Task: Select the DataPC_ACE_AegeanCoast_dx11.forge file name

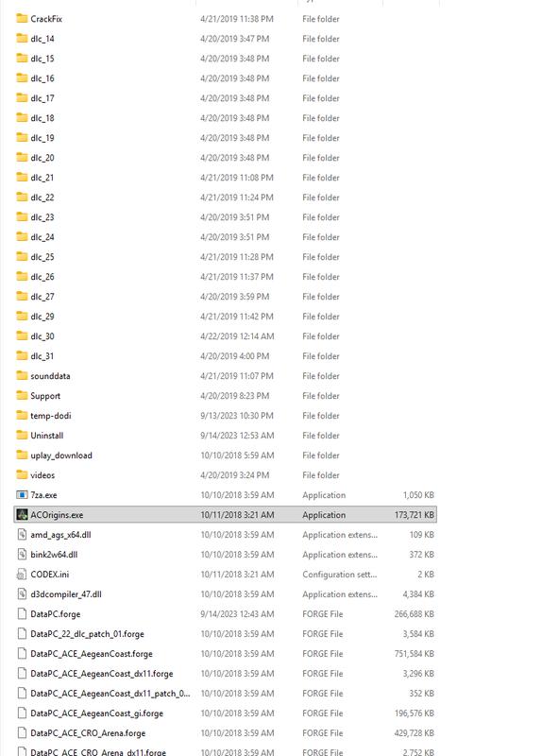Action: [x=102, y=674]
